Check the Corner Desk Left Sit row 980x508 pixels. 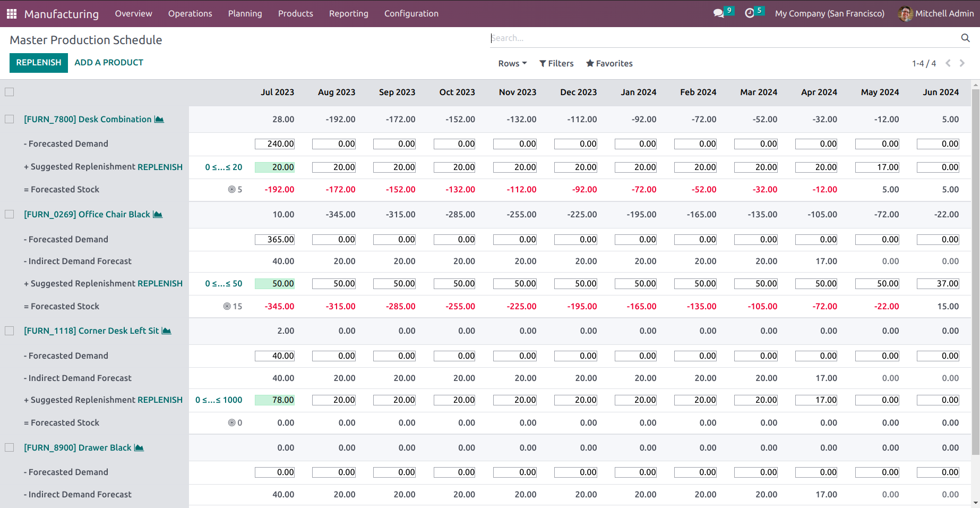(9, 331)
